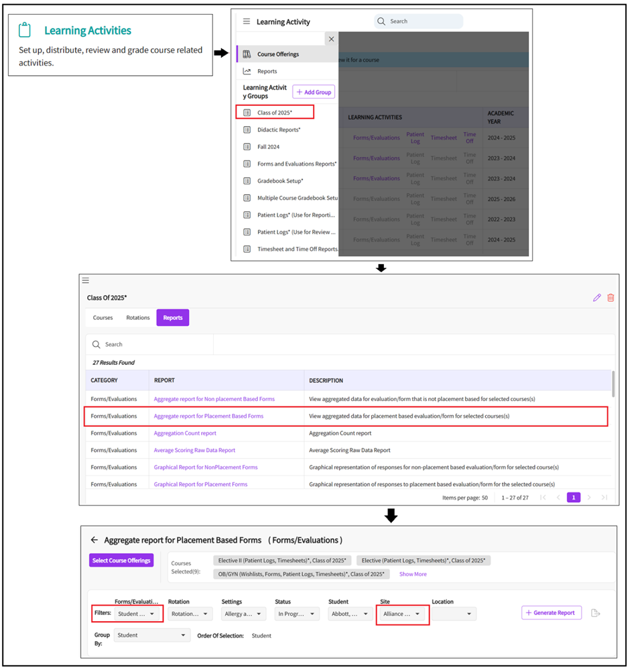Click the Learning Activities clipboard icon
Screen dimensions: 630x672
(x=25, y=30)
